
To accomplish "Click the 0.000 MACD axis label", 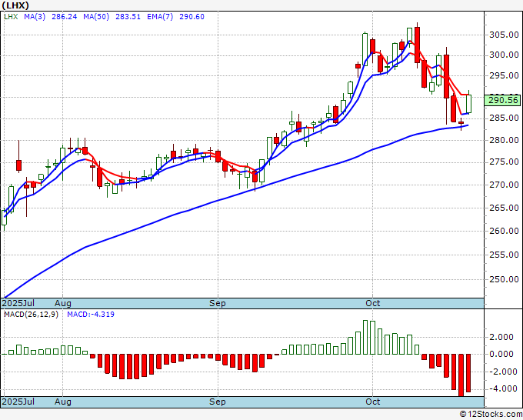I will point(501,355).
